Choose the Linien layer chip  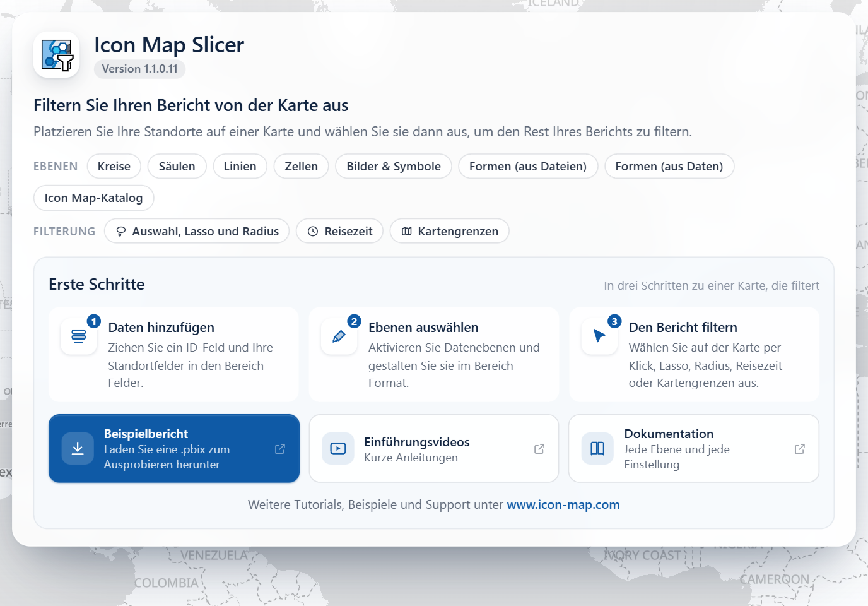240,166
